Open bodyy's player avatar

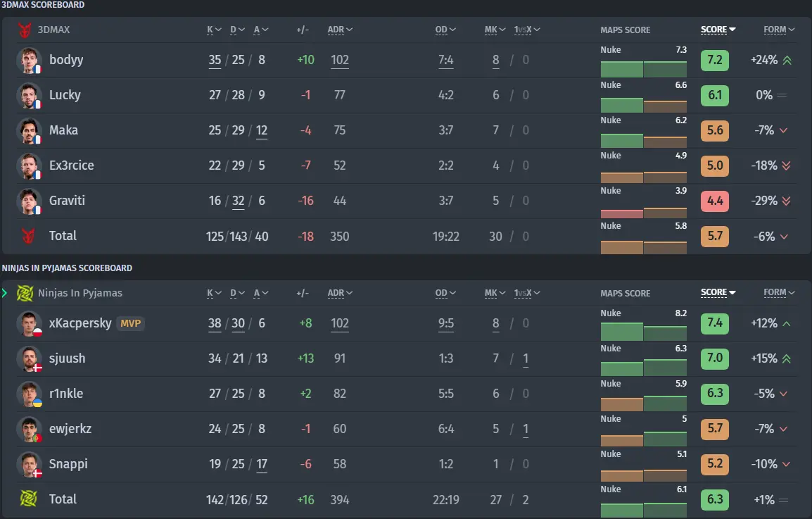click(x=29, y=60)
